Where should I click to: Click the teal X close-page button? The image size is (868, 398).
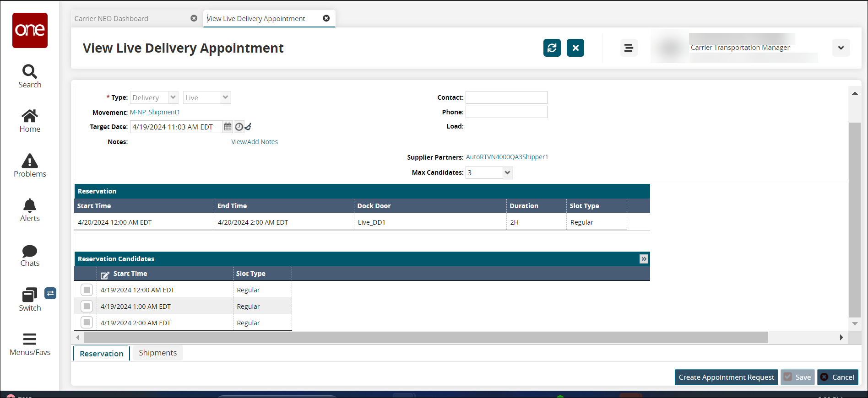click(575, 48)
